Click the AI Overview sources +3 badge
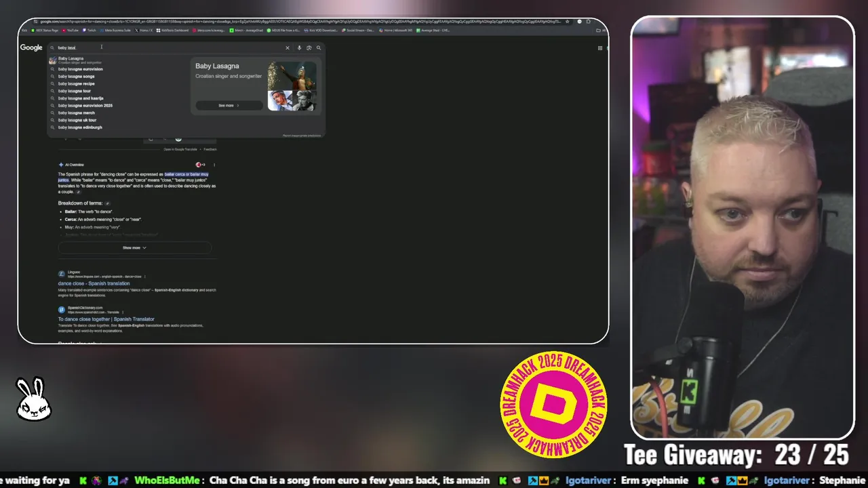Screen dimensions: 868x488 point(200,165)
